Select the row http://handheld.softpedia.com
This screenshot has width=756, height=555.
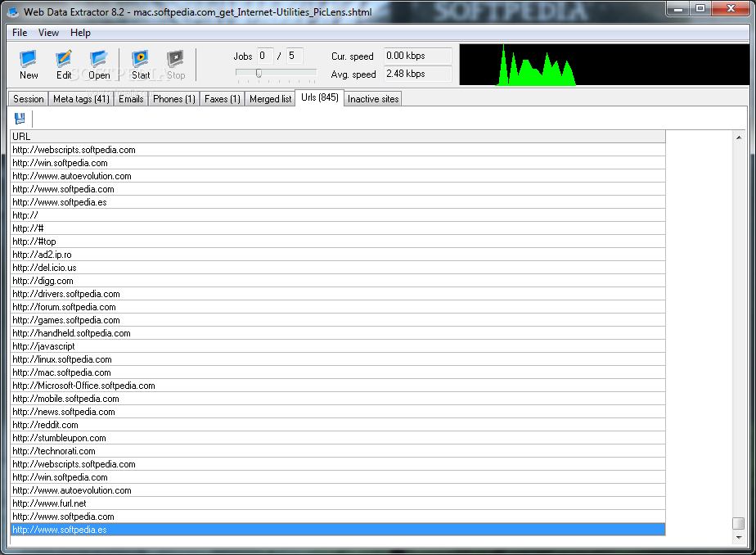(338, 333)
